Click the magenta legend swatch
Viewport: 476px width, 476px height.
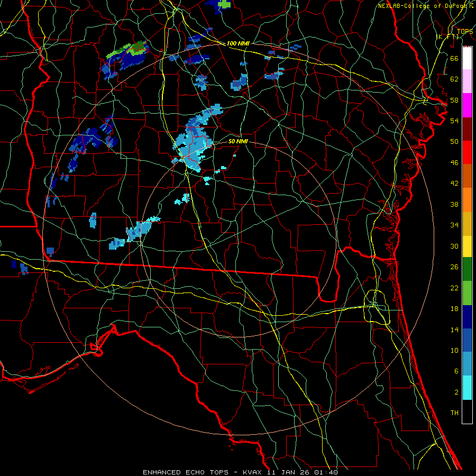pyautogui.click(x=467, y=105)
